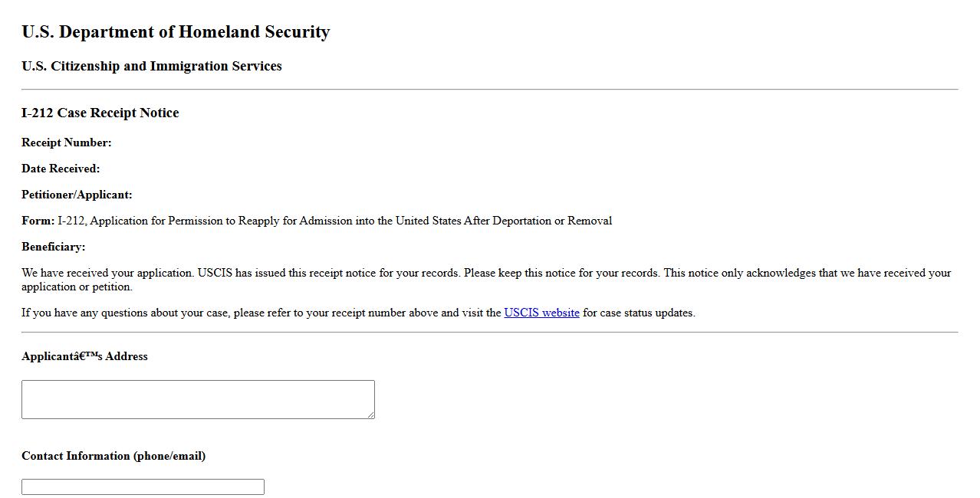Grab the address text area resize handle
Viewport: 980px width, 498px height.
pos(370,414)
